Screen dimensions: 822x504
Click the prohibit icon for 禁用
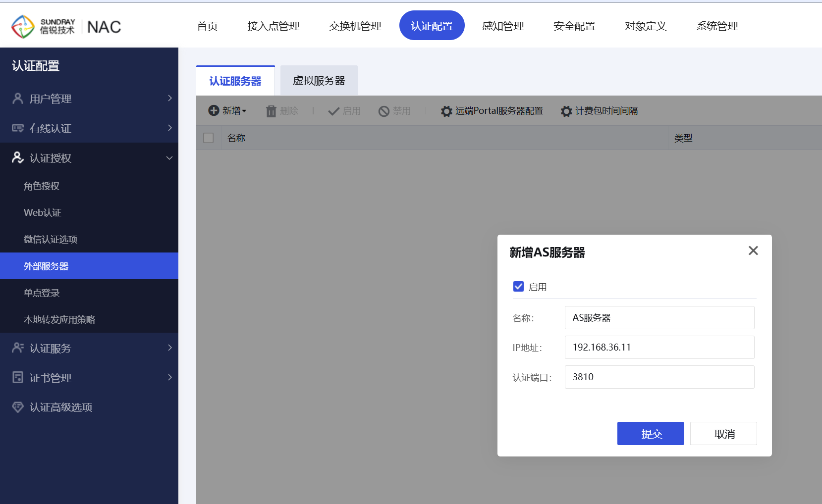(x=384, y=111)
